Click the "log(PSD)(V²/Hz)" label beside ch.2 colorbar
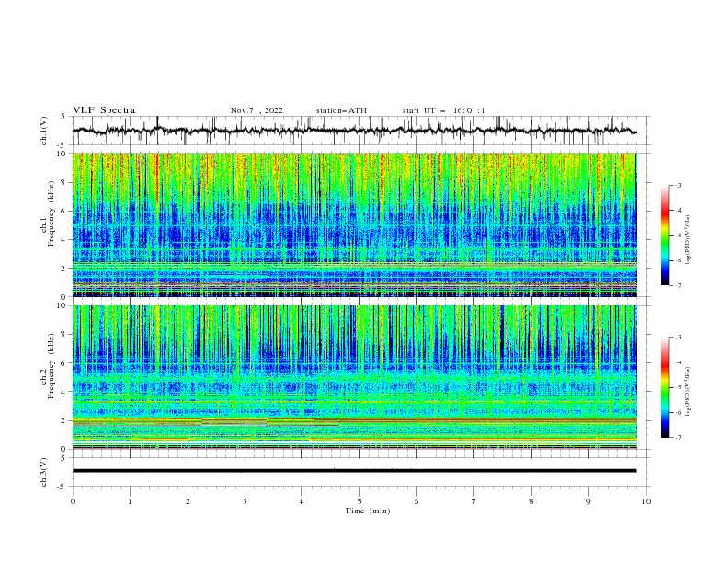This screenshot has width=728, height=563. 688,392
